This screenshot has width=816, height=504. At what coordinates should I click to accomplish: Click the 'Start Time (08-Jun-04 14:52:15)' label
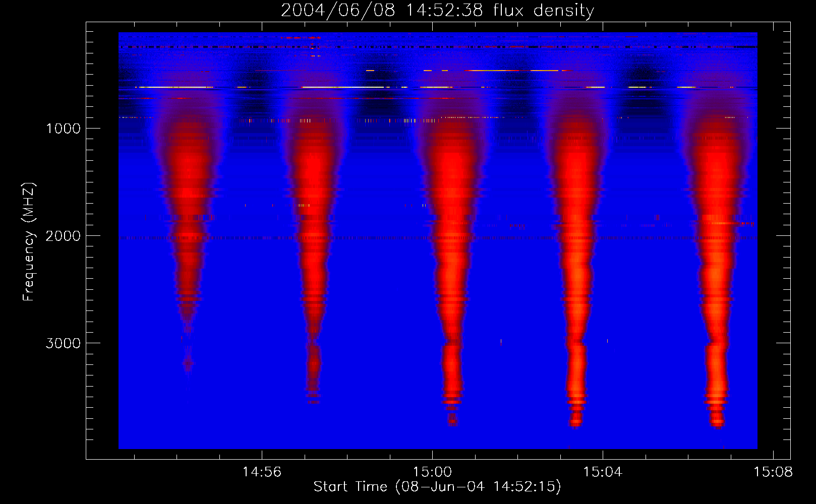tap(437, 487)
